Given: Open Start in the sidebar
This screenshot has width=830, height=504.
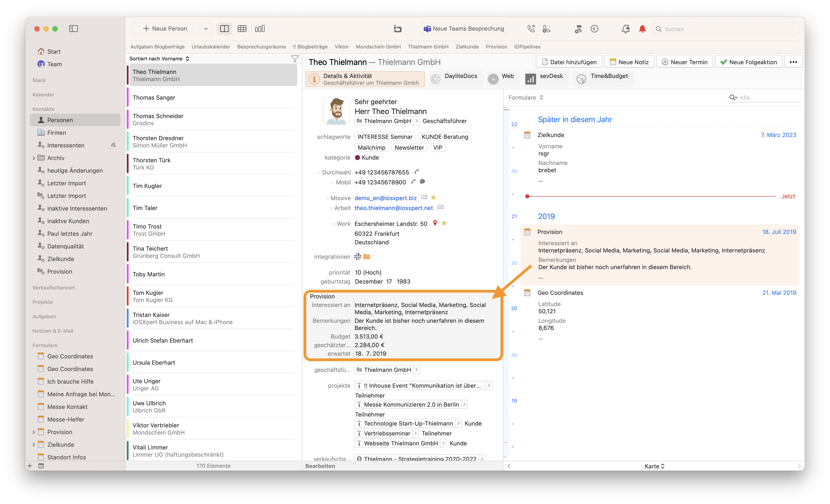Looking at the screenshot, I should [x=54, y=52].
